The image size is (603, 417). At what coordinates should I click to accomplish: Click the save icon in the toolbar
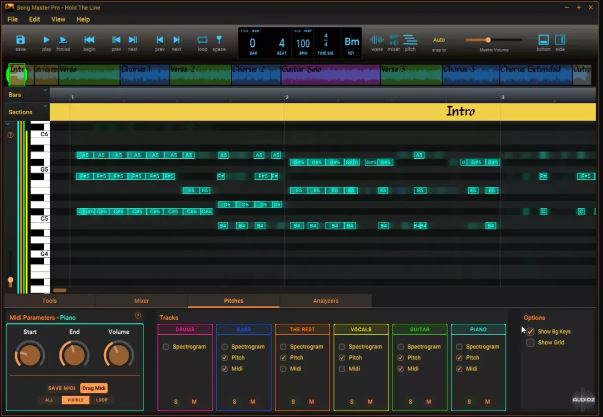coord(20,40)
